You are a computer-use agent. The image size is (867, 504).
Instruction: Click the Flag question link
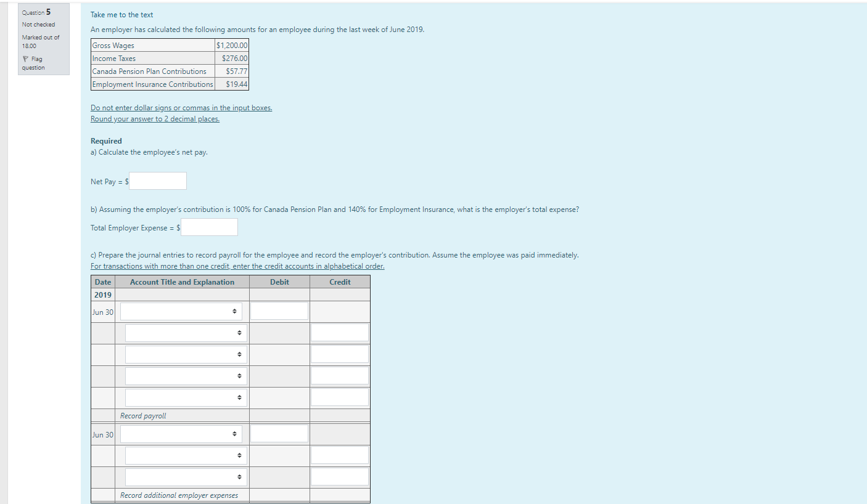[33, 62]
